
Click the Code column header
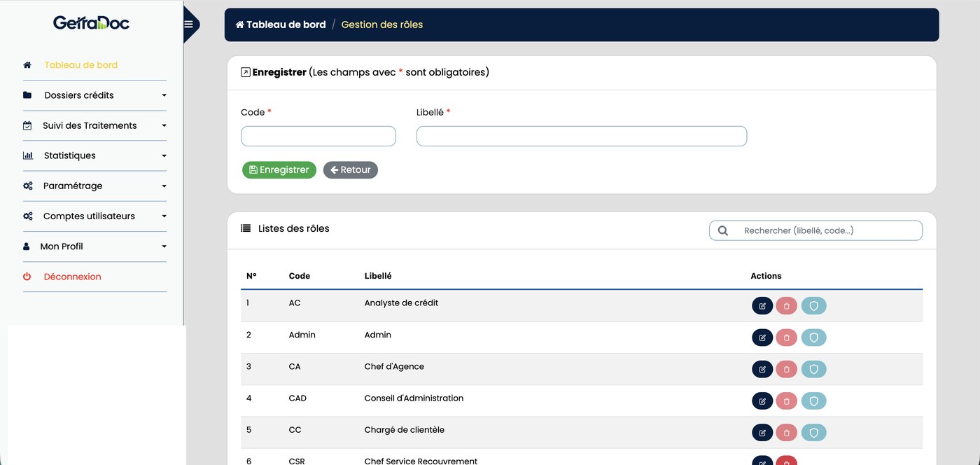pyautogui.click(x=300, y=276)
